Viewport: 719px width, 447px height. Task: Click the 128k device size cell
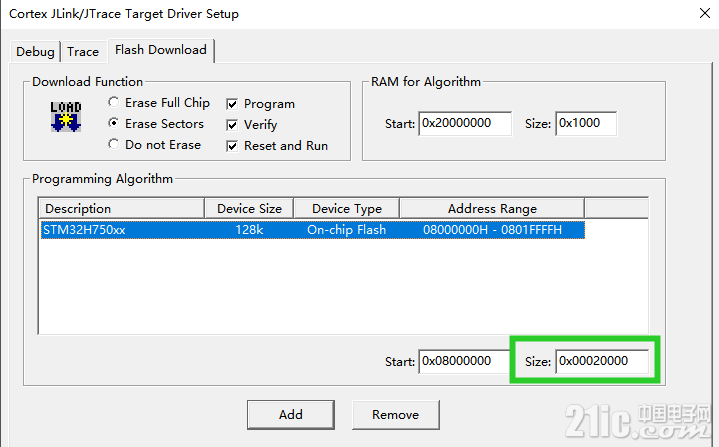tap(249, 230)
